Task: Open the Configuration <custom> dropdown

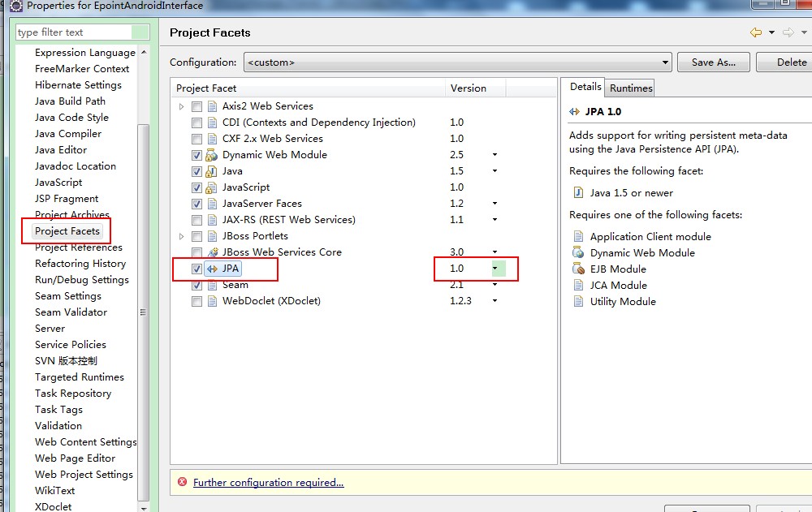Action: pos(458,62)
